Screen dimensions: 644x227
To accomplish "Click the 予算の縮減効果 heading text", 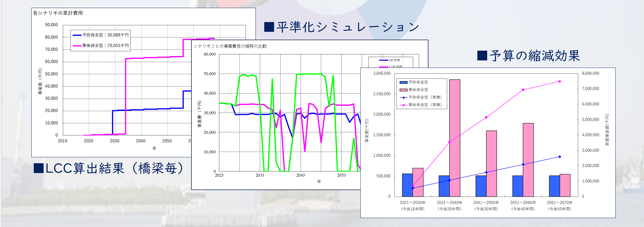I will click(x=535, y=56).
